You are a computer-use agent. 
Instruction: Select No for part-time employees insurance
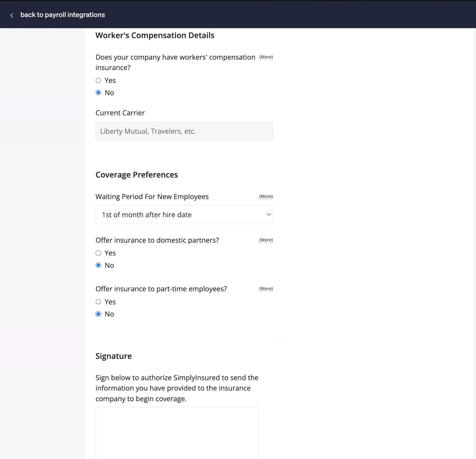pyautogui.click(x=98, y=314)
